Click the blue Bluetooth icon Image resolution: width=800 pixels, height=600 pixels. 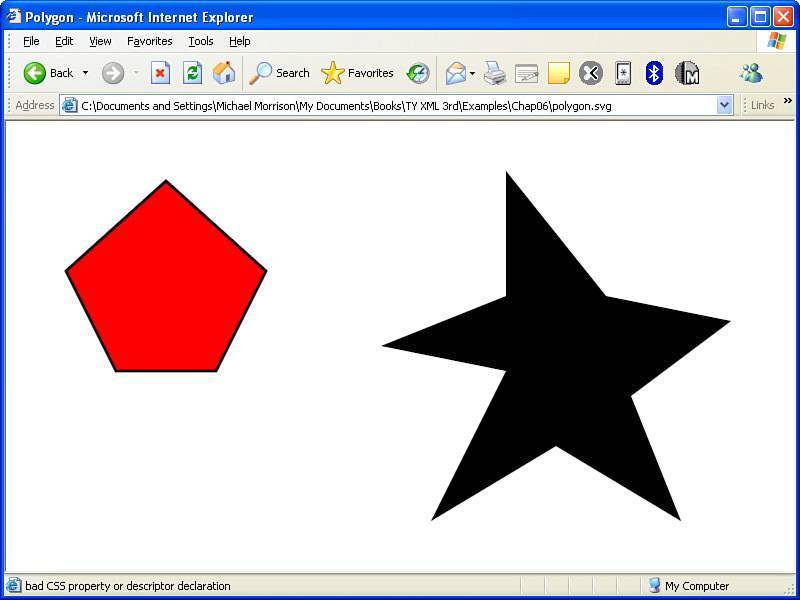pos(654,73)
